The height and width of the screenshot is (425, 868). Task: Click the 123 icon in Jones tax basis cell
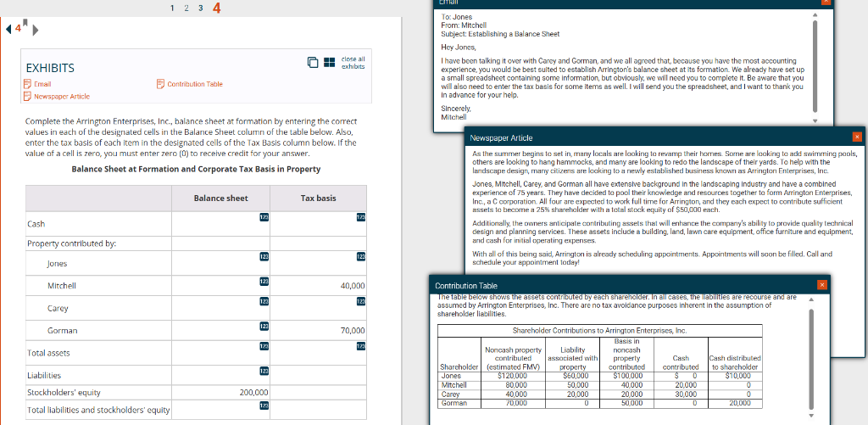tap(360, 256)
